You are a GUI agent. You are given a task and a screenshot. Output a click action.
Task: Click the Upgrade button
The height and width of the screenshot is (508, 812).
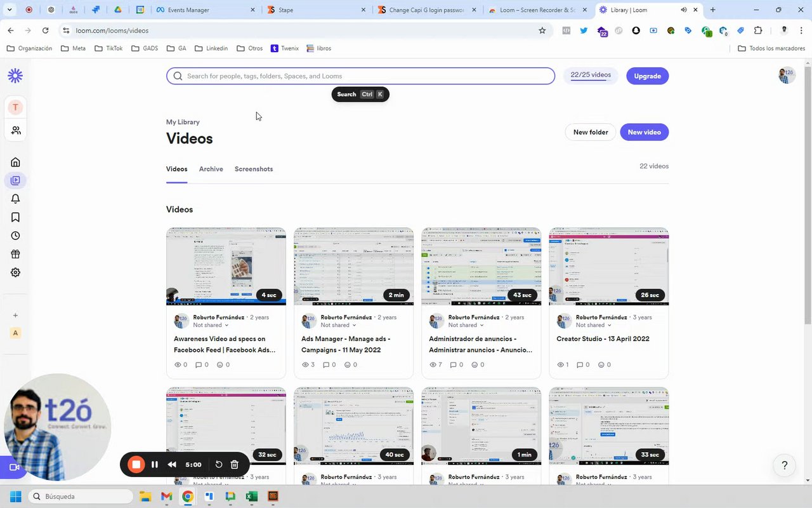tap(647, 76)
